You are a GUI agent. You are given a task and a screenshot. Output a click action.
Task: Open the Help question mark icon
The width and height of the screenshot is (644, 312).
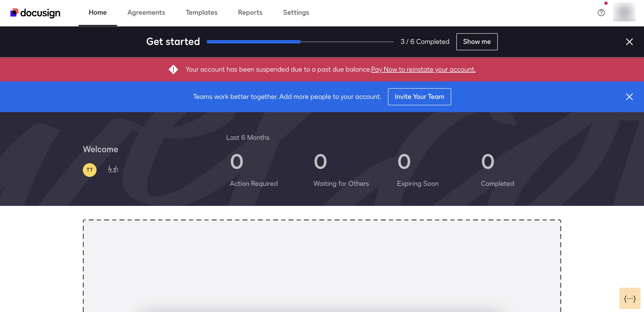click(601, 13)
